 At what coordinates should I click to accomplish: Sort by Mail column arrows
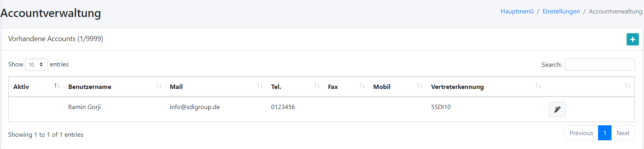(x=260, y=86)
